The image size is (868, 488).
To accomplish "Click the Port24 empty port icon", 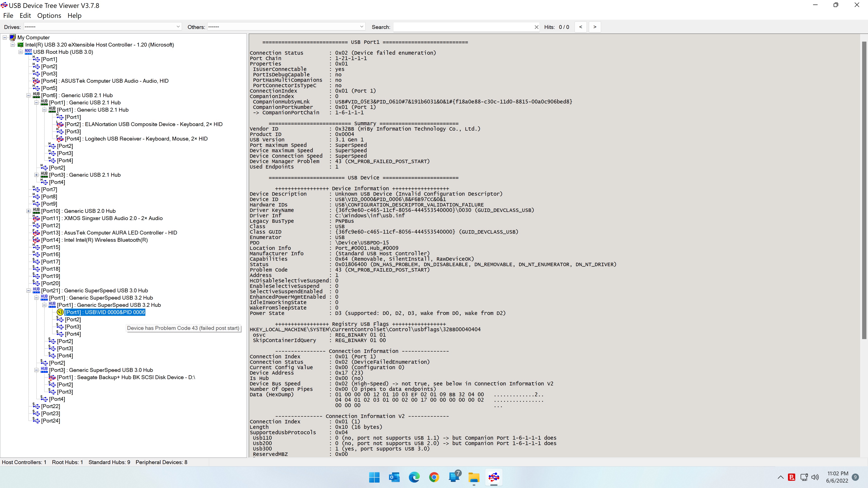I will [x=36, y=420].
